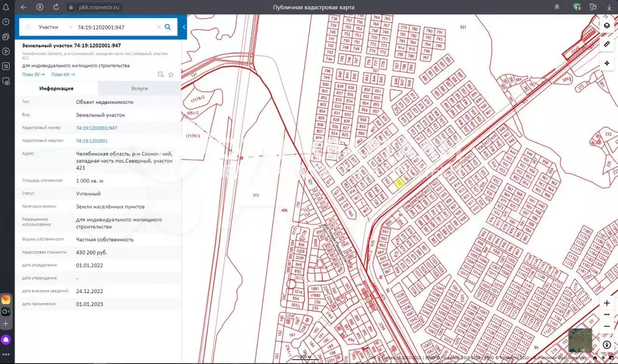Click the determination date 01.01.2022

coord(89,266)
